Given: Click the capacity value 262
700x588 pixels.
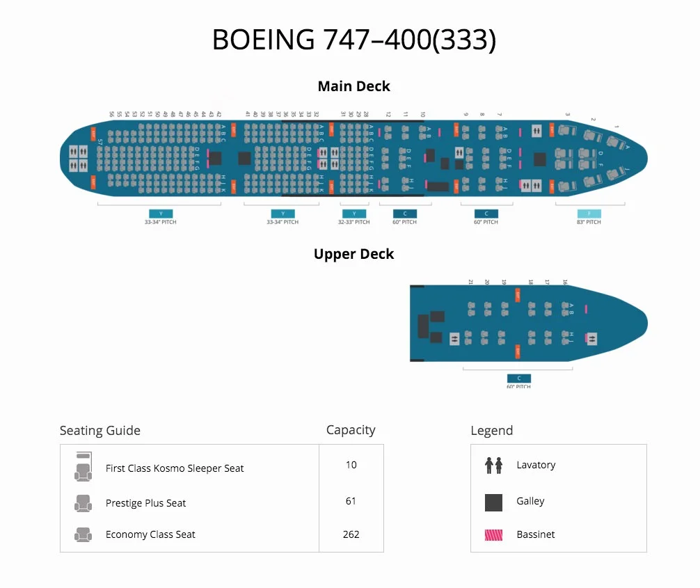Looking at the screenshot, I should tap(351, 534).
